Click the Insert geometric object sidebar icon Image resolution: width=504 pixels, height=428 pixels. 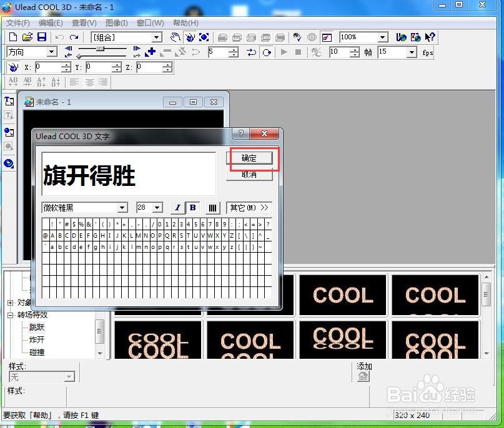pos(9,163)
